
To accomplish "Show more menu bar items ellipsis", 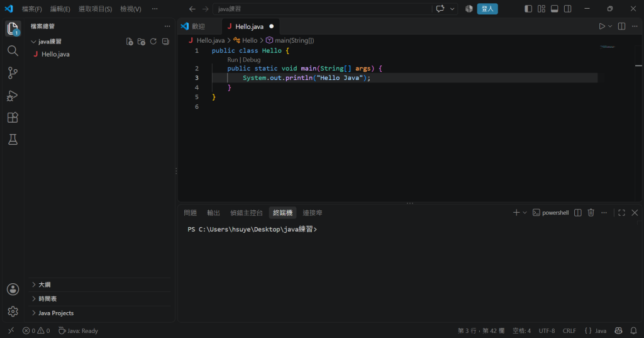I will (x=155, y=9).
